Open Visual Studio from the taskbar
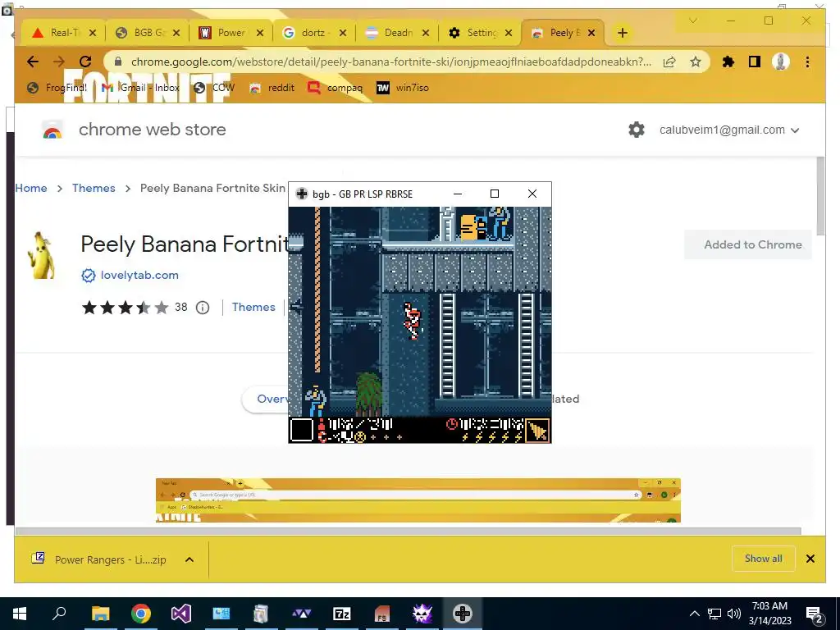This screenshot has height=630, width=840. pos(181,614)
